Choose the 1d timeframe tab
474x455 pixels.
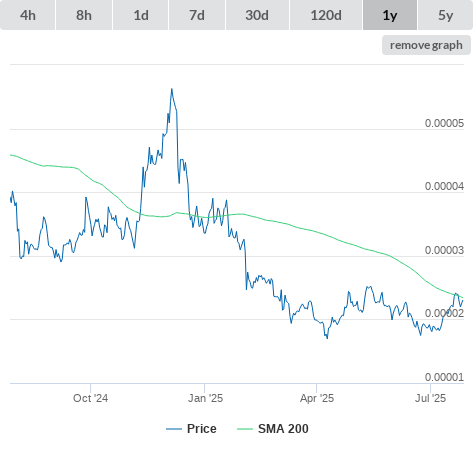point(141,15)
